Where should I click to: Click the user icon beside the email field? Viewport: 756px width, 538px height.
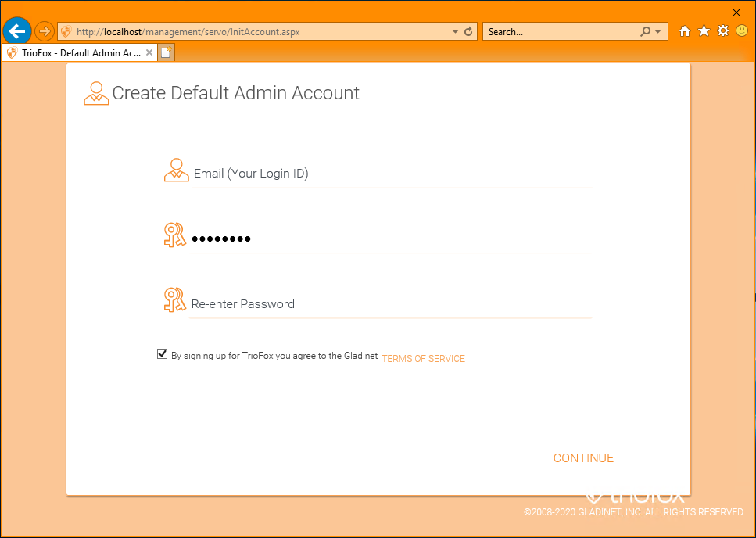(x=177, y=170)
